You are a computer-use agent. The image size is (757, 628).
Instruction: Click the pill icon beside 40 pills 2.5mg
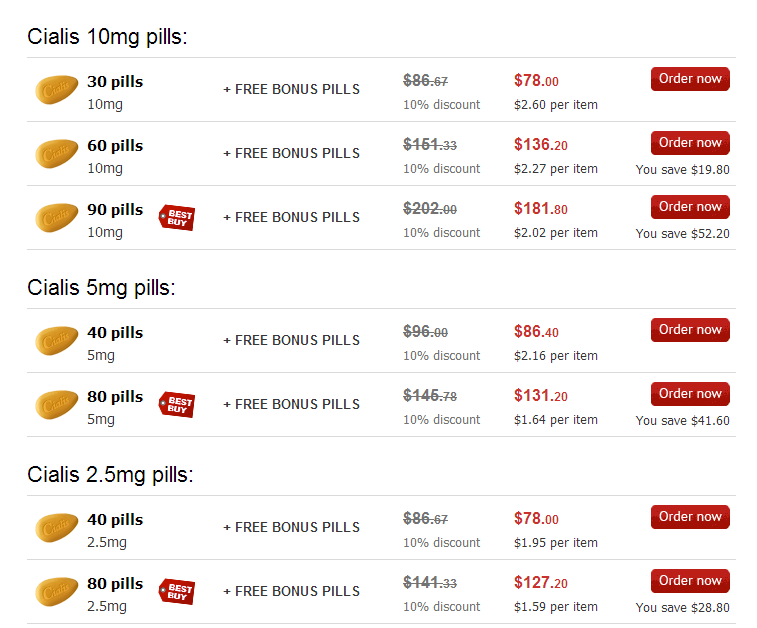(56, 527)
